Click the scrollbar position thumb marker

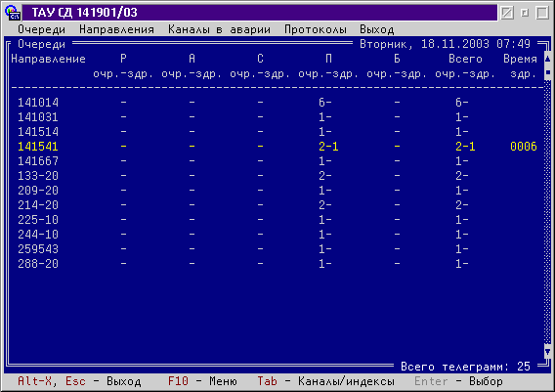point(547,73)
